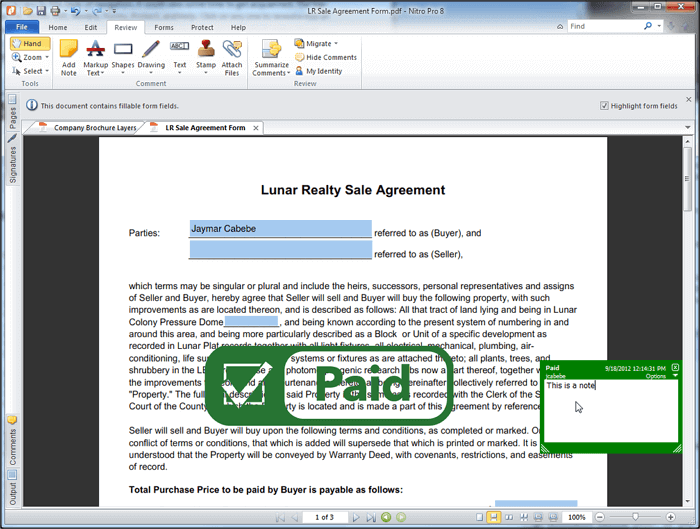The height and width of the screenshot is (529, 700).
Task: Open the Output side panel
Action: tap(12, 487)
